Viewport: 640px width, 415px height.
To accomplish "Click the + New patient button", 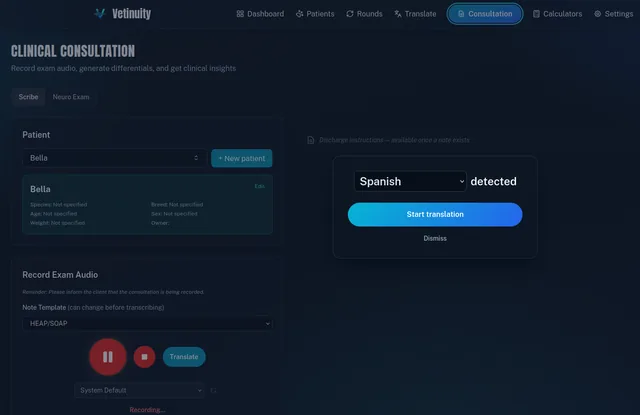I will [242, 158].
